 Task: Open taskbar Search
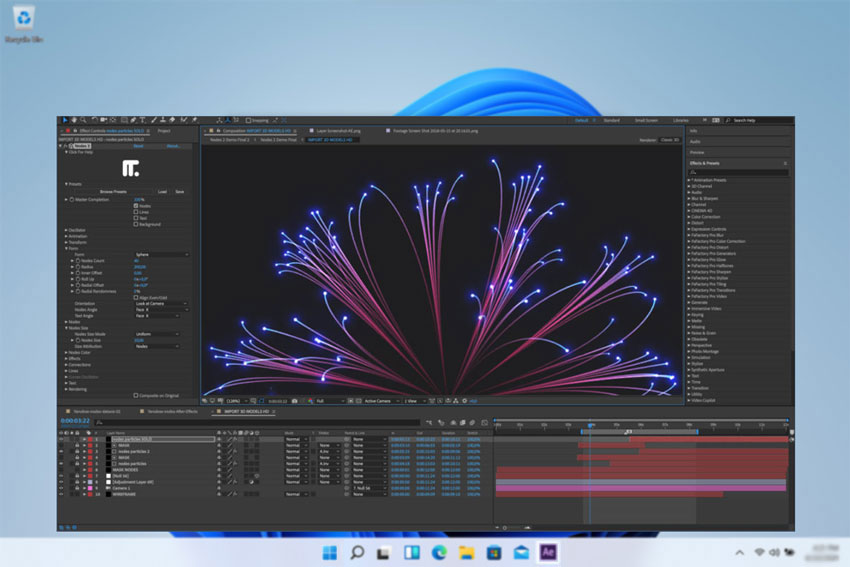pyautogui.click(x=357, y=552)
